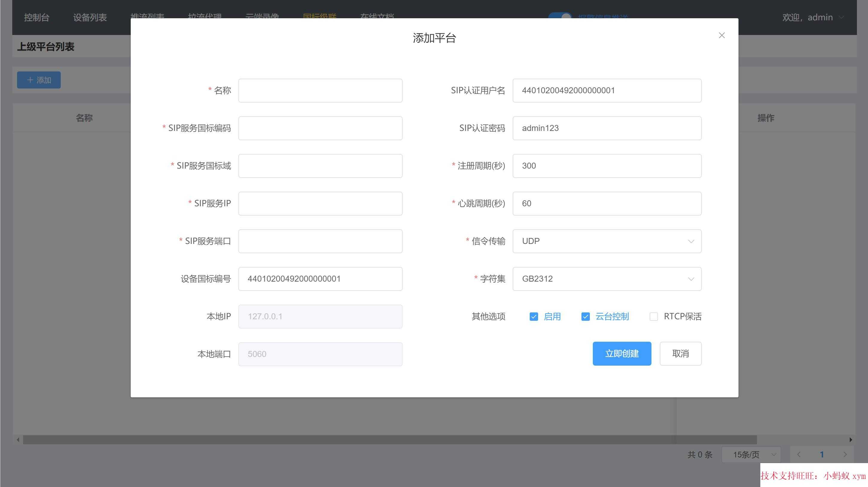Screen dimensions: 868x487
Task: Click the 取消 button
Action: (680, 354)
